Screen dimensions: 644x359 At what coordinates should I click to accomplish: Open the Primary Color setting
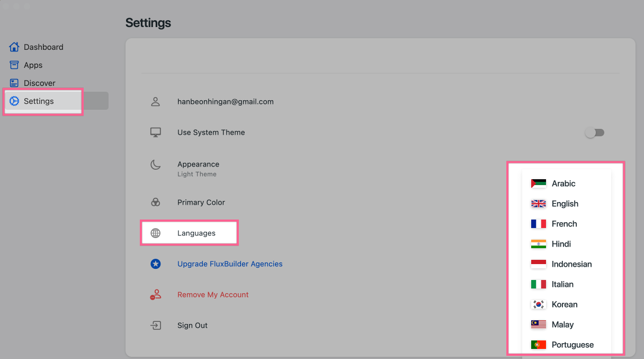201,203
